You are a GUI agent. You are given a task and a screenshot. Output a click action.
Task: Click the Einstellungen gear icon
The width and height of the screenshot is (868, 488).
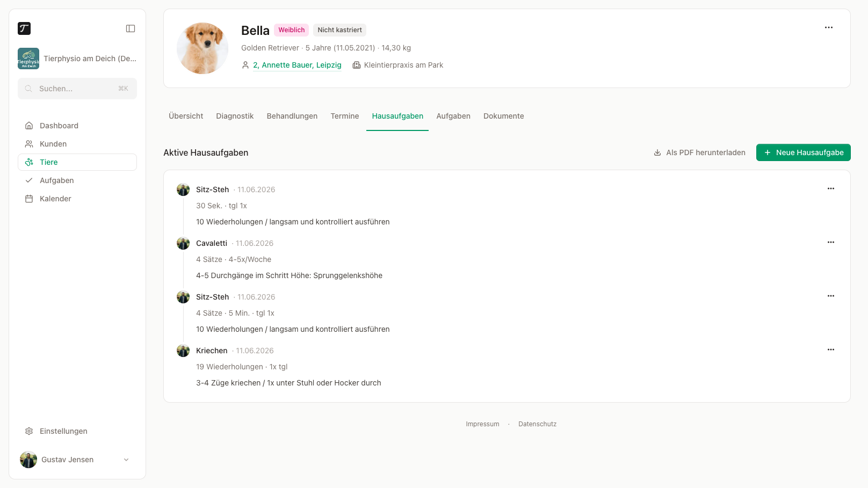tap(29, 431)
